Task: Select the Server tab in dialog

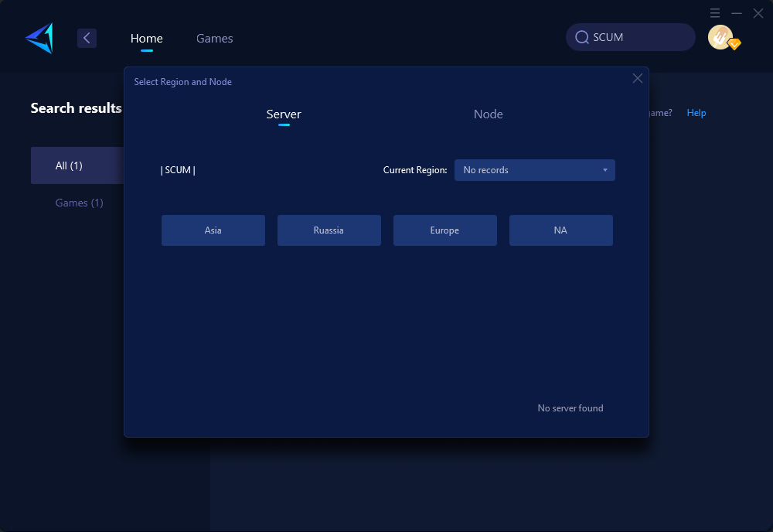Action: tap(284, 114)
